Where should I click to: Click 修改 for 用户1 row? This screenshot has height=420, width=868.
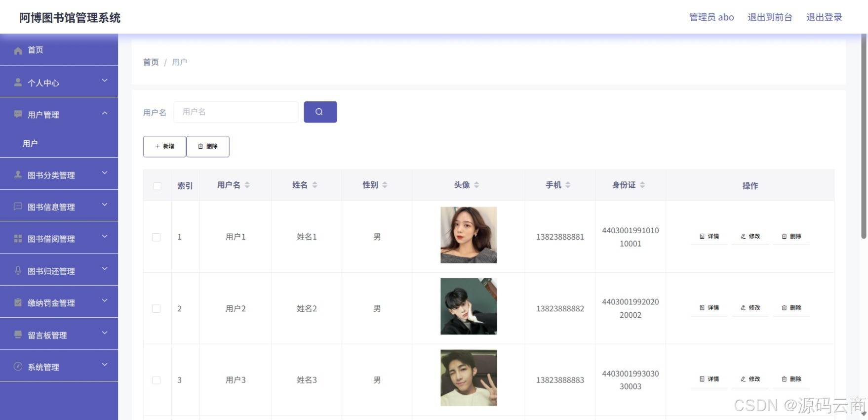[x=750, y=236]
